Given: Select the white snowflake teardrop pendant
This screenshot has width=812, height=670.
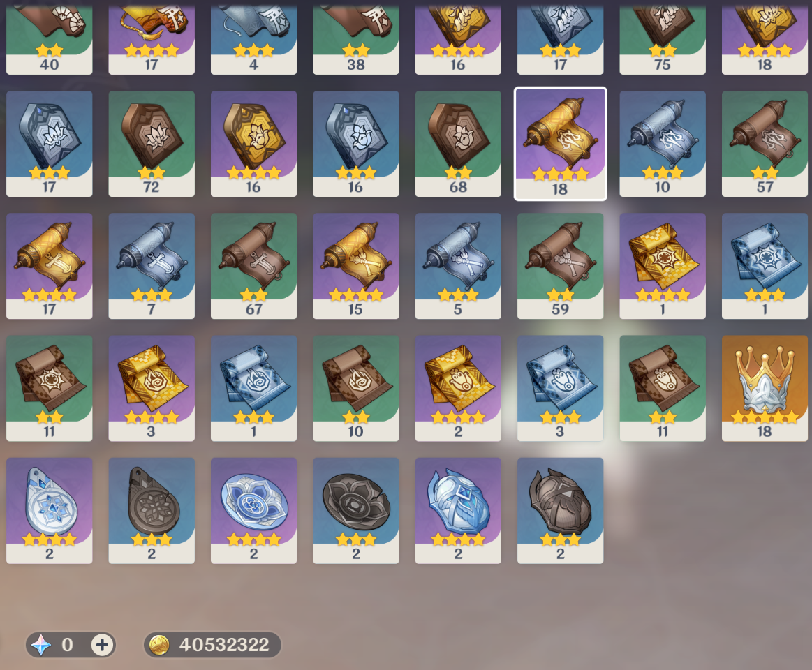Looking at the screenshot, I should point(49,510).
